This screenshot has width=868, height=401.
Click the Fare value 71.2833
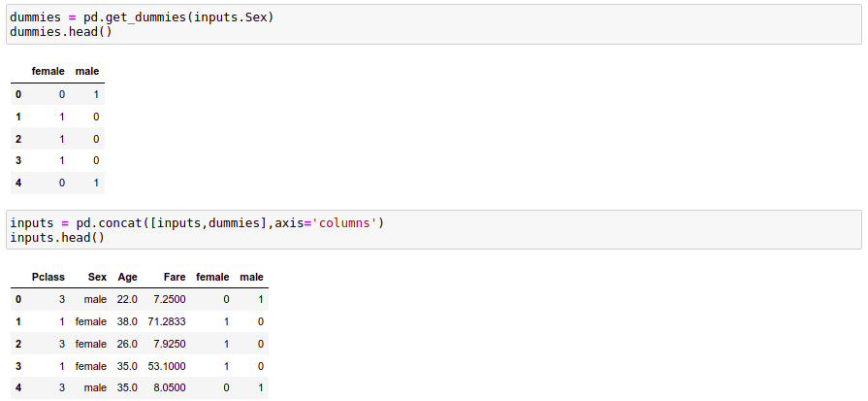(167, 321)
